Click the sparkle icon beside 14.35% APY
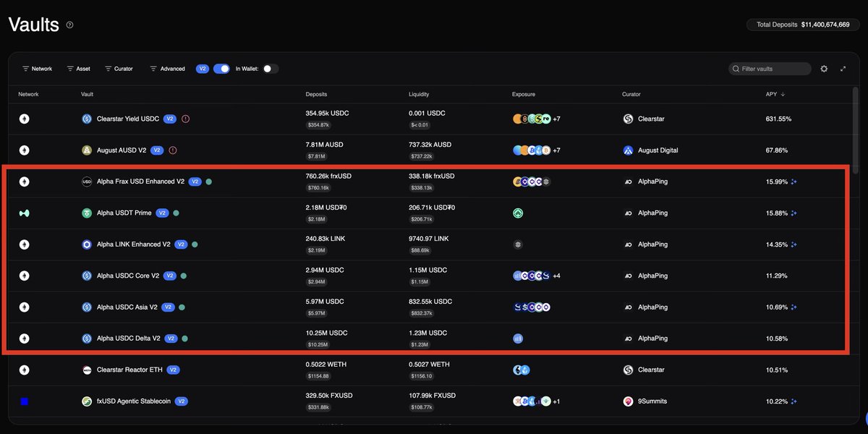Viewport: 868px width, 434px height. (793, 244)
